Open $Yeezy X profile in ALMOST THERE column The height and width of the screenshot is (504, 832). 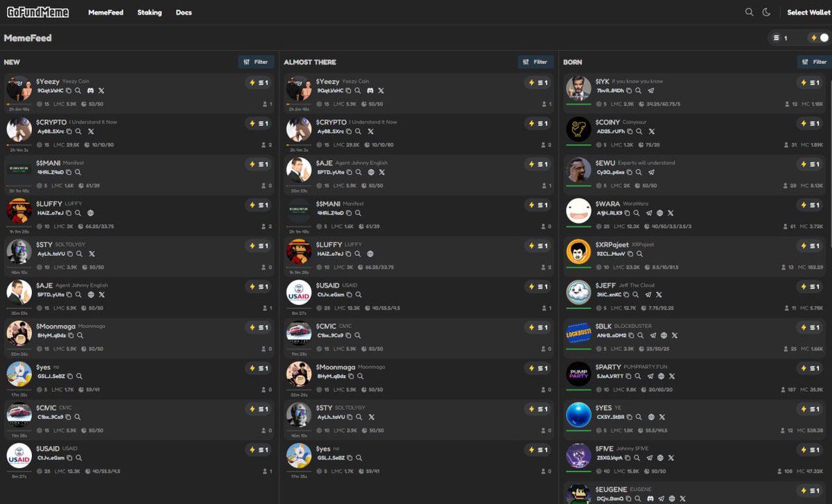381,91
